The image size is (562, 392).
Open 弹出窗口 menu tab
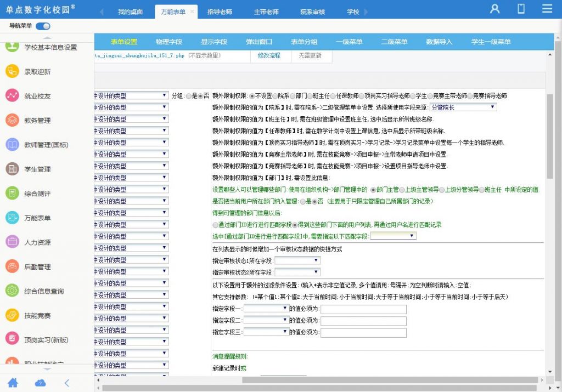[259, 42]
